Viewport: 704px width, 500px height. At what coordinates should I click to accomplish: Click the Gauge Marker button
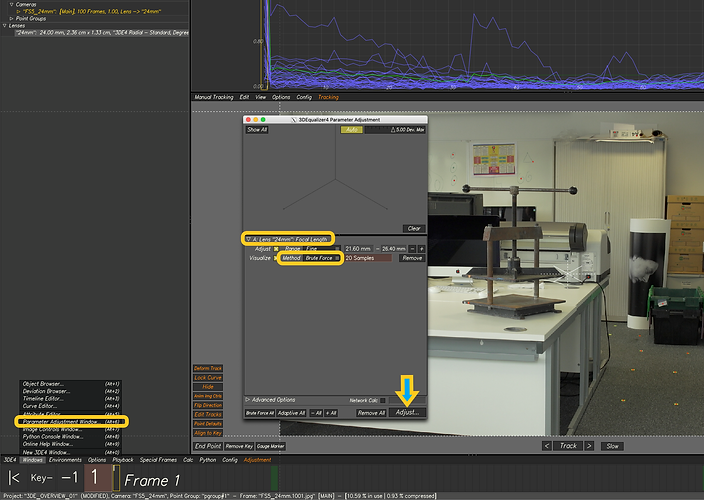pyautogui.click(x=271, y=446)
